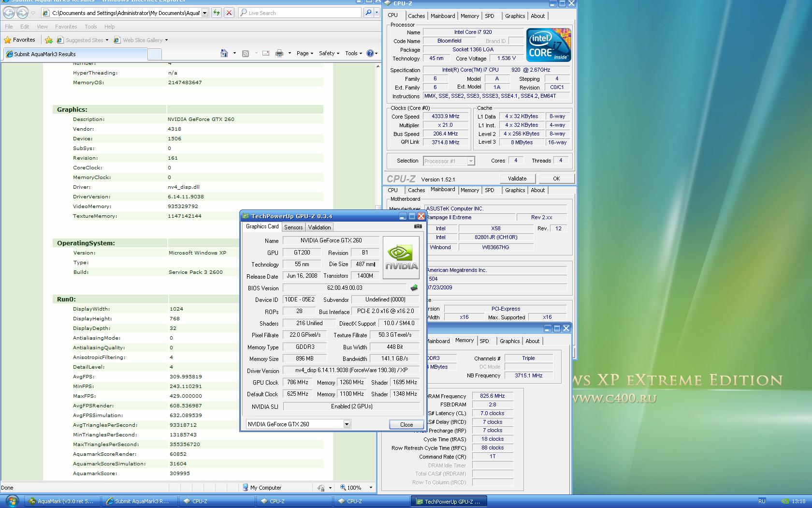Click OK in the CPU-Z window

coord(556,179)
